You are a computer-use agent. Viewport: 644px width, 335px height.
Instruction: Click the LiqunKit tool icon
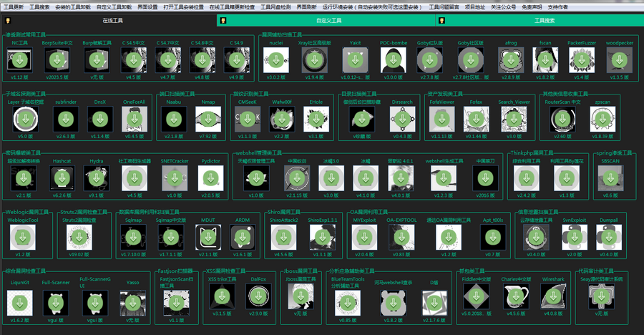(x=20, y=304)
